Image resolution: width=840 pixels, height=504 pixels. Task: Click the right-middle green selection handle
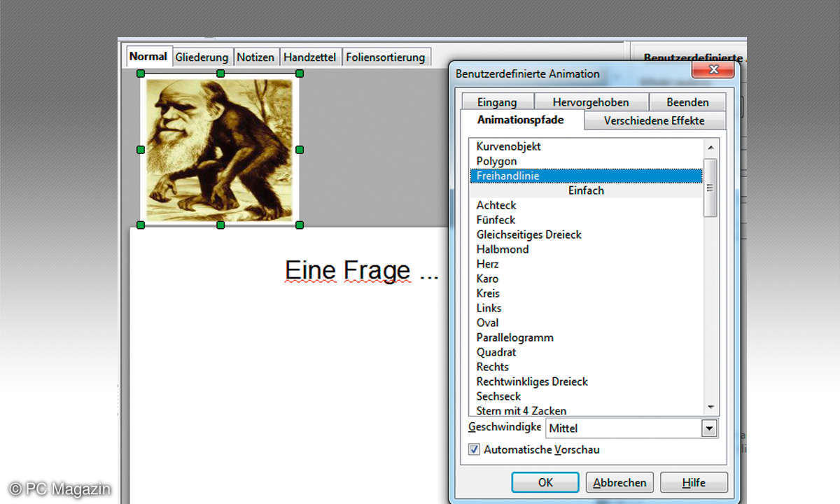point(300,149)
